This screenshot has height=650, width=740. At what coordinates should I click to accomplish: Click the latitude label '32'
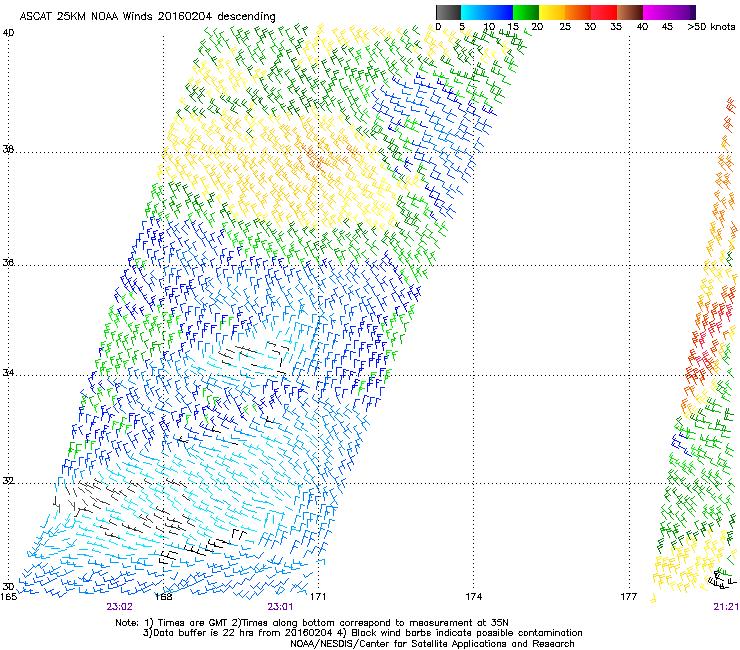[x=8, y=481]
